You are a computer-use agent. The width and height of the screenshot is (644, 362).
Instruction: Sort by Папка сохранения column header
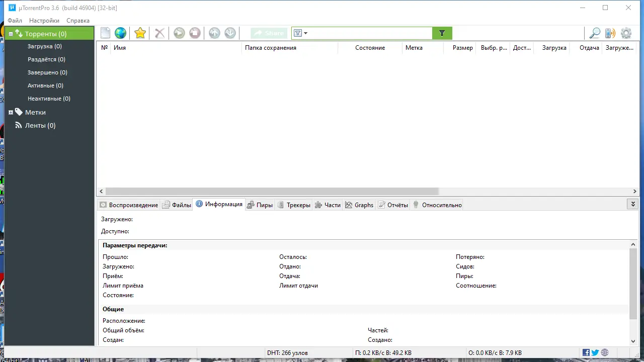pyautogui.click(x=290, y=48)
